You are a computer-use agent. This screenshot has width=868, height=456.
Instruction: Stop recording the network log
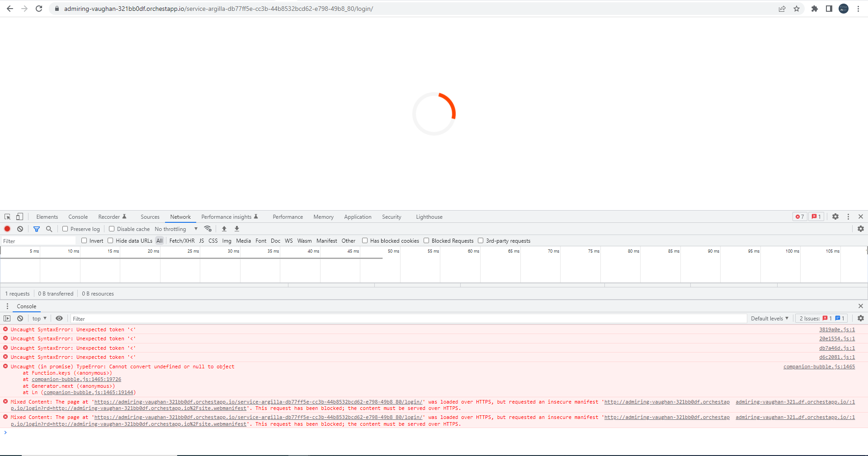[7, 229]
